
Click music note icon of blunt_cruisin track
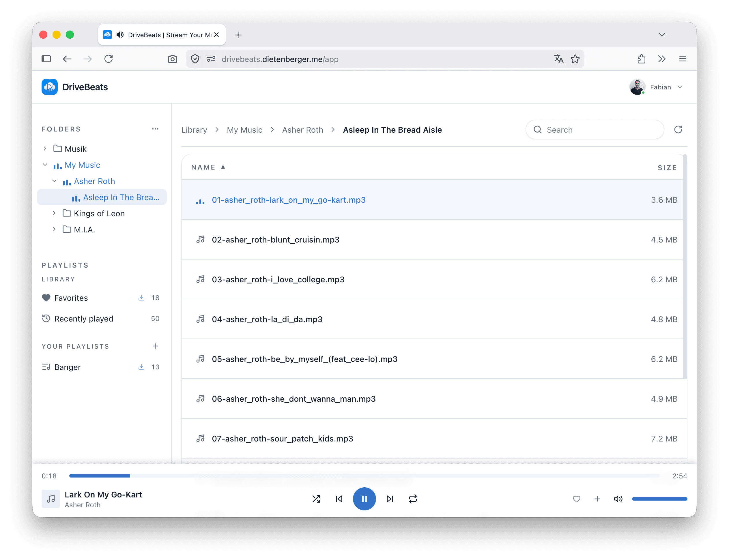(x=200, y=239)
